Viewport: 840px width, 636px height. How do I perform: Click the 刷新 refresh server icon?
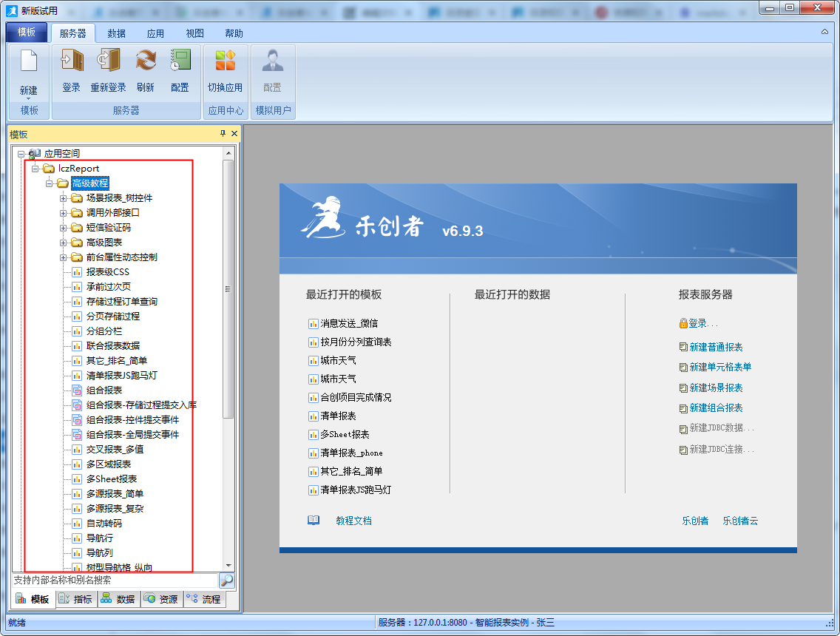[x=146, y=61]
